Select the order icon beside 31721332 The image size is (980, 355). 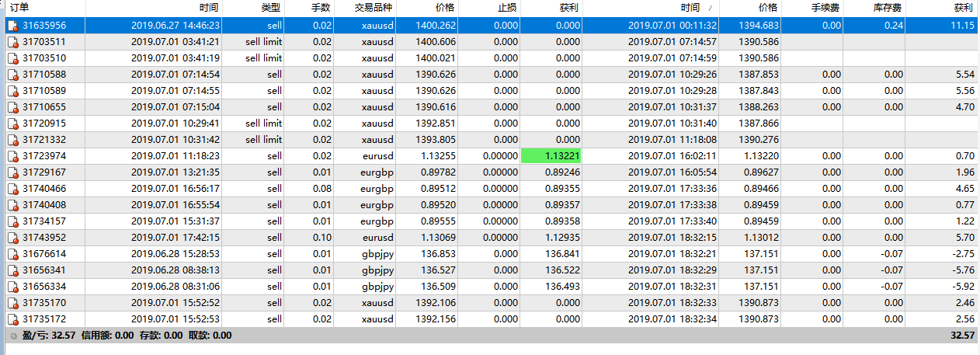coord(12,140)
